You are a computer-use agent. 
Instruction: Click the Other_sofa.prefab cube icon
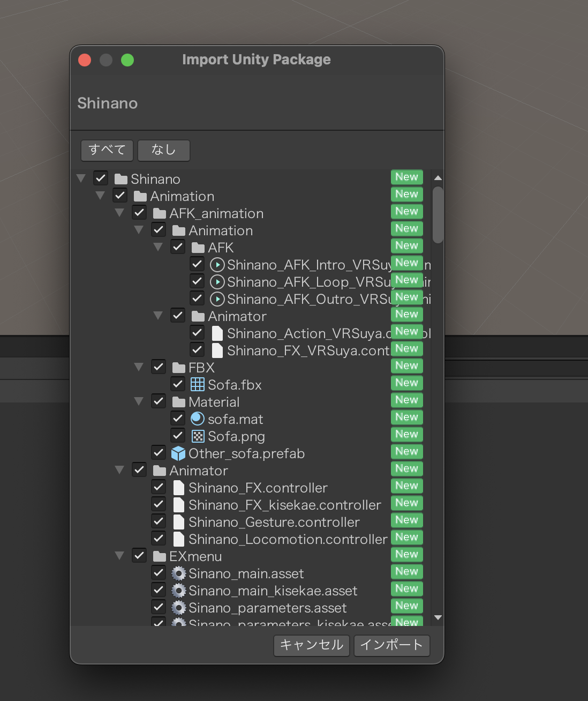point(178,453)
